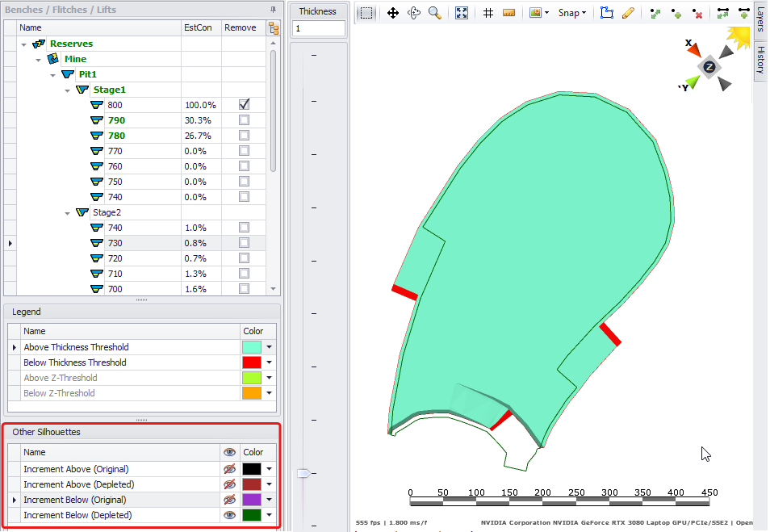Open the History side tab
Viewport: 770px width, 532px height.
tap(760, 61)
